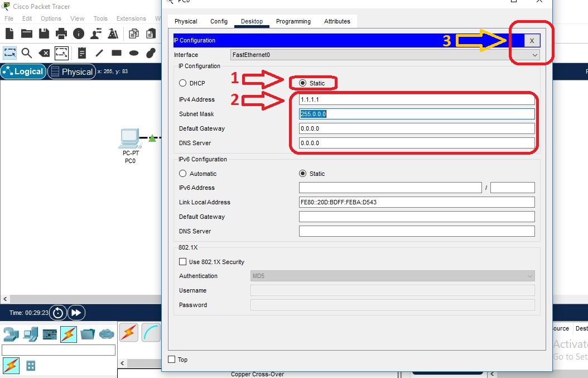The height and width of the screenshot is (378, 588).
Task: Open the Interface FastEthernet0 dropdown
Action: click(534, 55)
